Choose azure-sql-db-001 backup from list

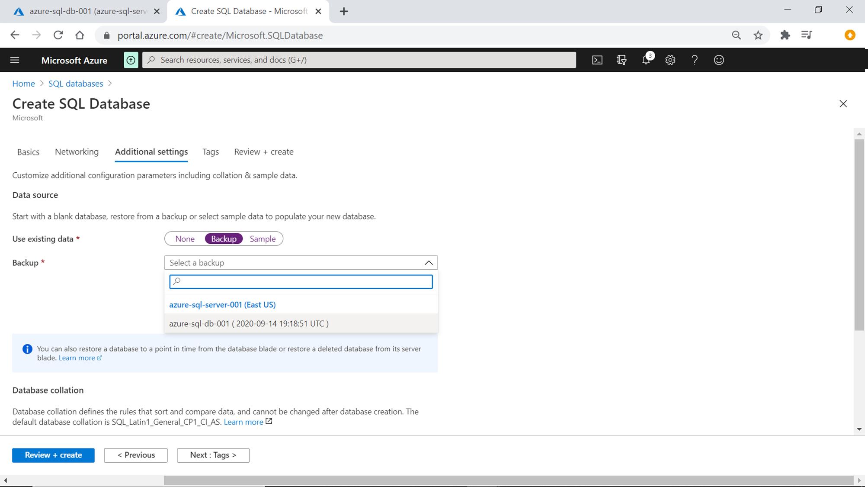tap(249, 323)
